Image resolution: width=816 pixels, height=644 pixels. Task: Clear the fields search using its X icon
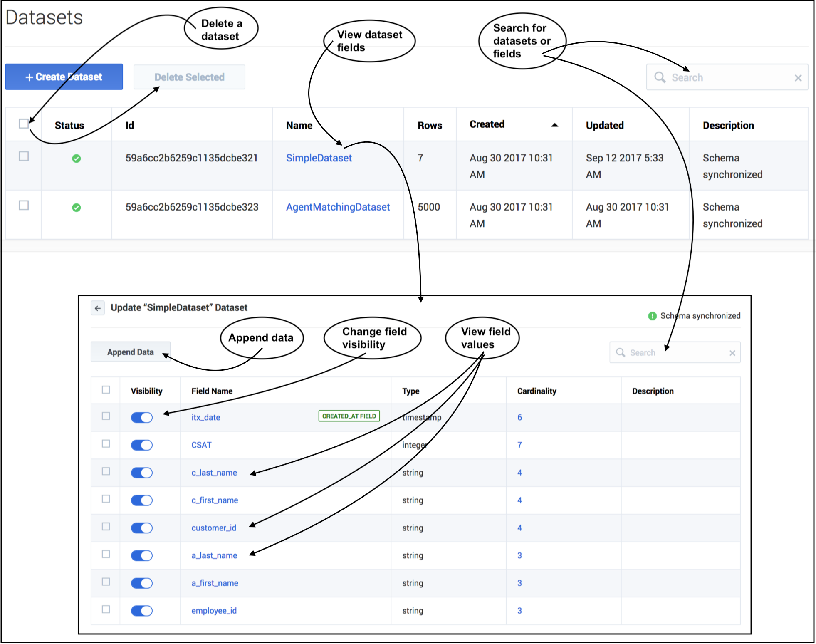(x=733, y=353)
